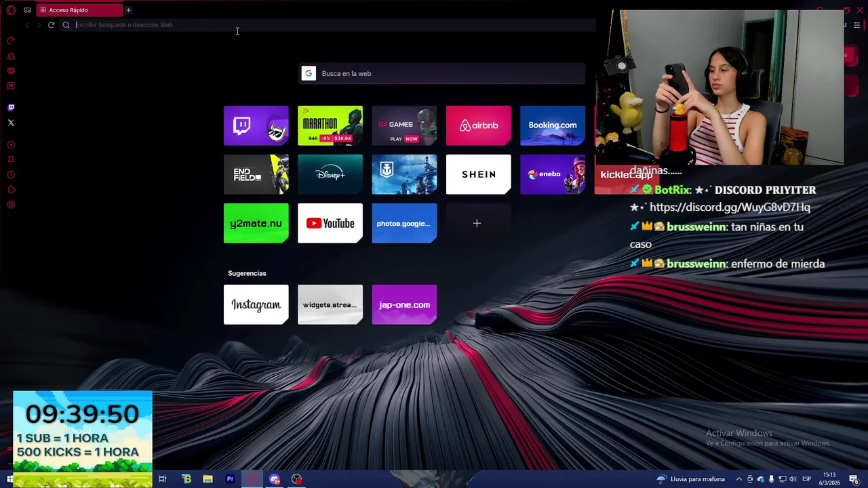Image resolution: width=868 pixels, height=488 pixels.
Task: Open the Player icon in sidebar
Action: [11, 145]
